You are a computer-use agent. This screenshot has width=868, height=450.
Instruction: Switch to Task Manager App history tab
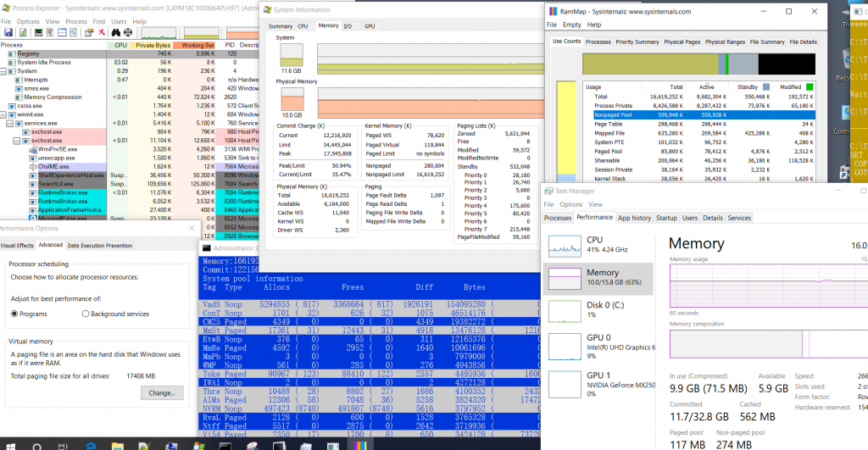point(634,218)
